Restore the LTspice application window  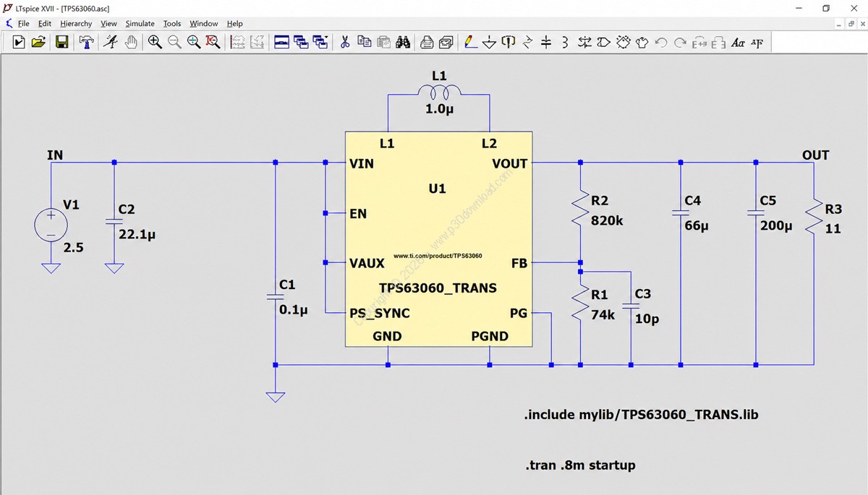826,8
